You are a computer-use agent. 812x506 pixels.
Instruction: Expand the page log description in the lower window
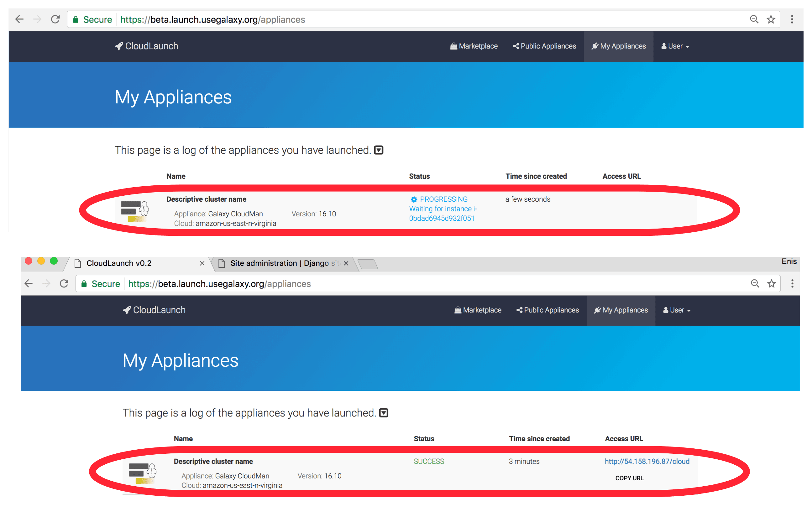[x=384, y=413]
